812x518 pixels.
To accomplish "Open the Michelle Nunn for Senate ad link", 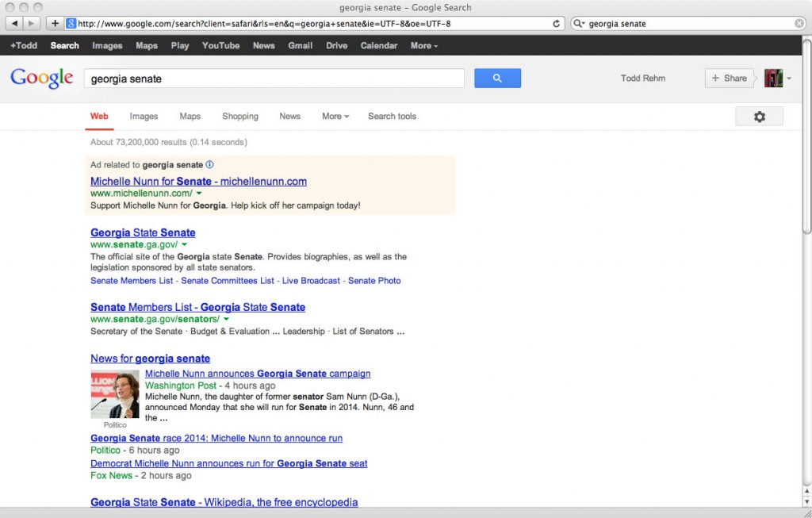I will 198,182.
